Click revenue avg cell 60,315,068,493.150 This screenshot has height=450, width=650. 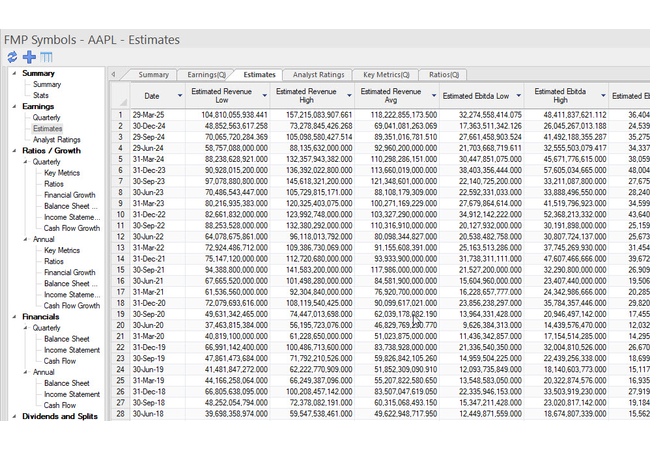click(x=397, y=402)
